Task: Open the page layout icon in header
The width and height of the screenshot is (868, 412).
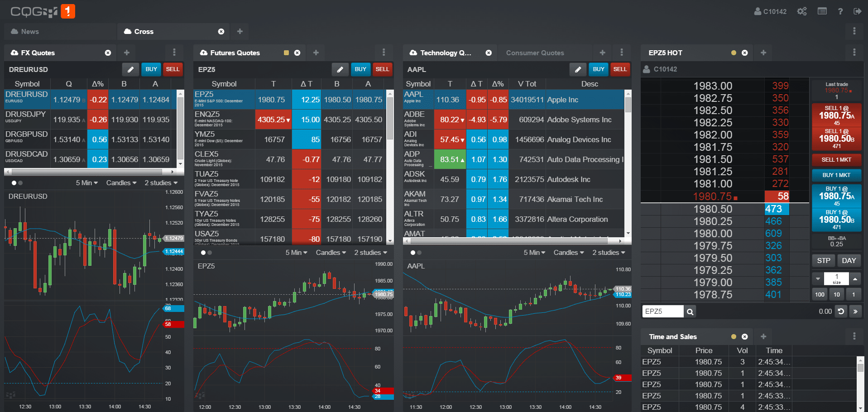Action: coord(822,11)
